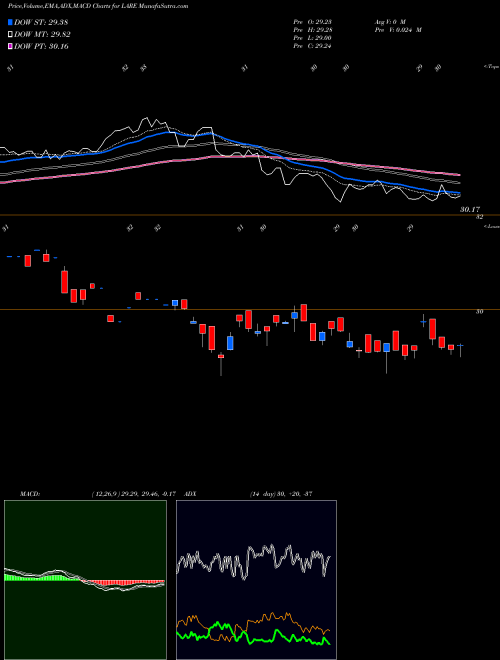Click the 'Pre V: 0.024 M' value
The width and height of the screenshot is (500, 660).
[398, 30]
